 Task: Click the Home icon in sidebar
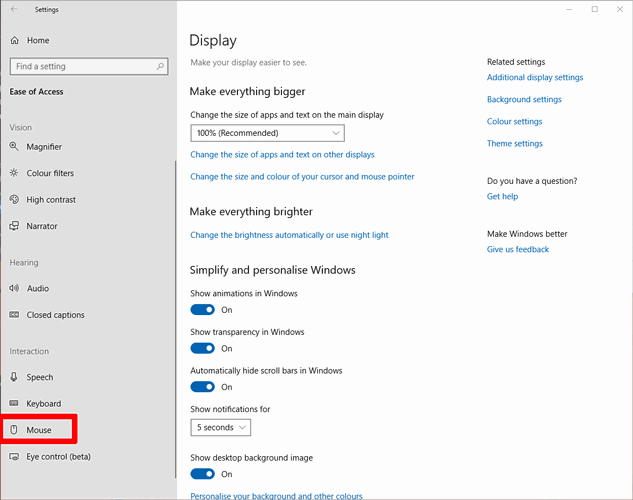[15, 40]
